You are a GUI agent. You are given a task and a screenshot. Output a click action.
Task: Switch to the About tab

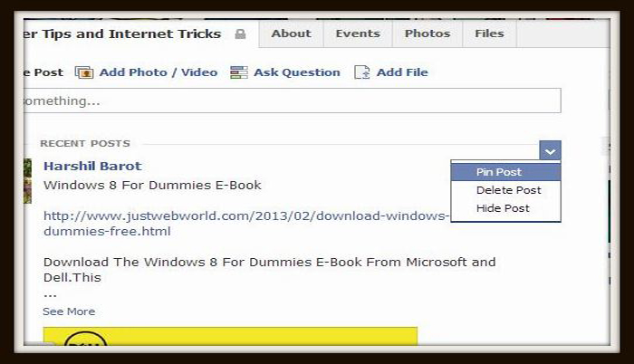(x=291, y=34)
